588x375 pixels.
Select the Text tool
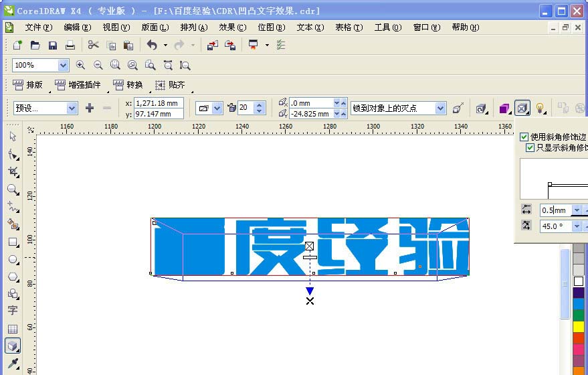click(13, 311)
